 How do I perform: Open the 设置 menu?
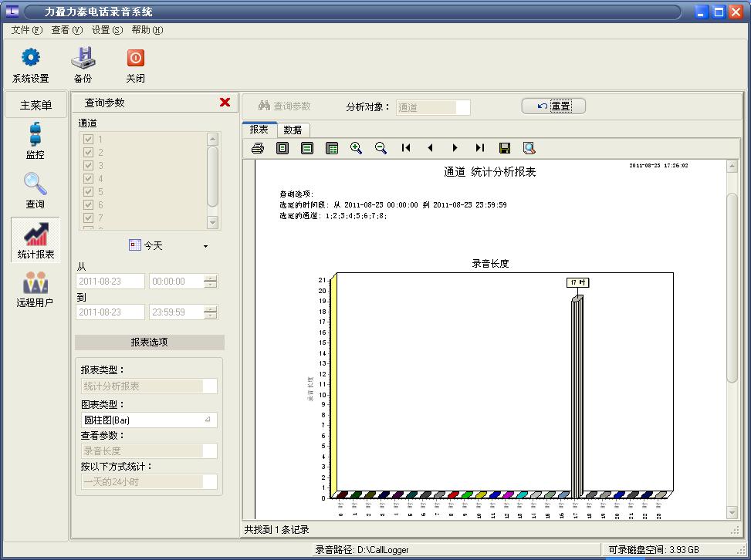coord(107,30)
